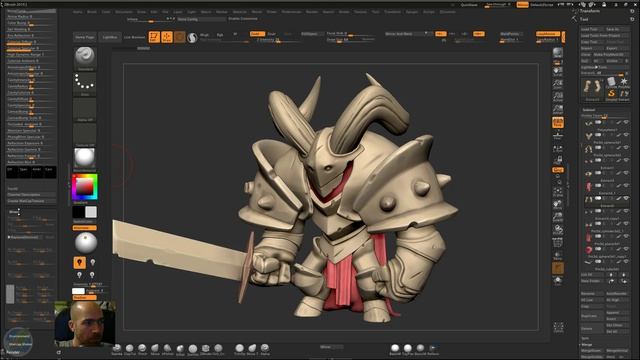This screenshot has height=360, width=640.
Task: Click Load Tool in Tool palette
Action: (592, 29)
